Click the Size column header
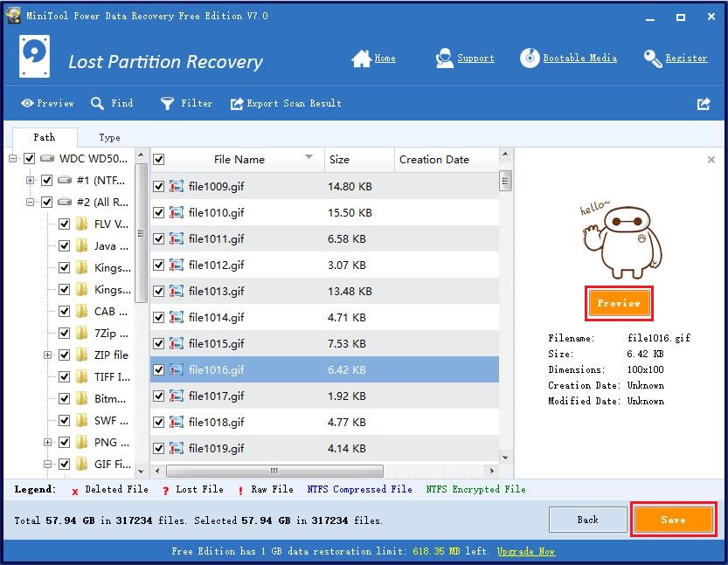 point(359,160)
